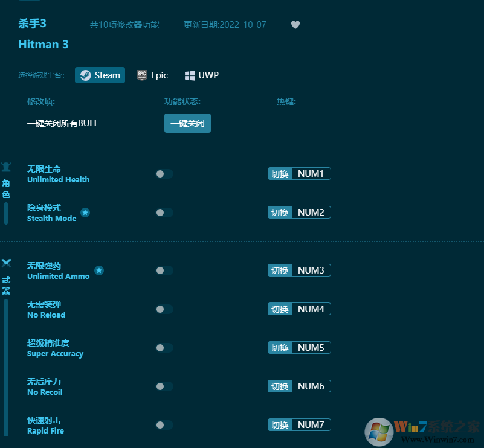Click the Stealth Mode label
This screenshot has width=484, height=448.
(x=51, y=219)
